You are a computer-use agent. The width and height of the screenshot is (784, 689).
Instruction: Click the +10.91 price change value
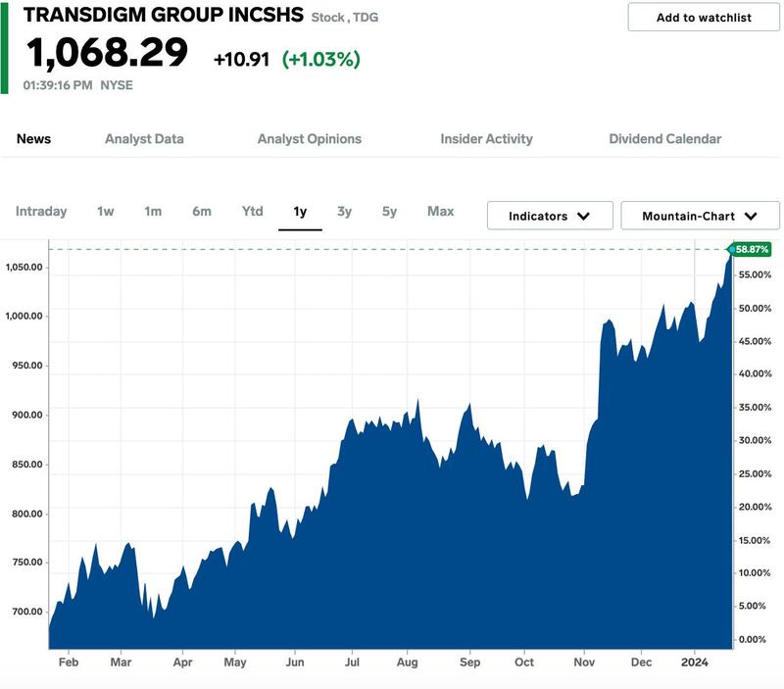241,60
